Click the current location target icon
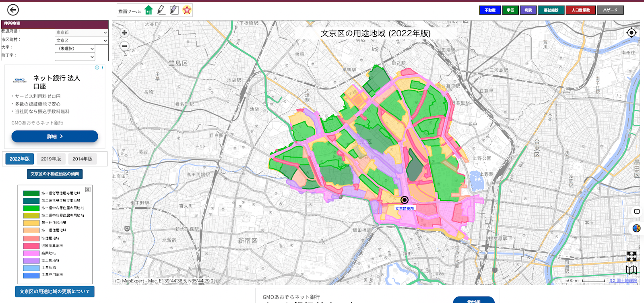The height and width of the screenshot is (303, 644). (632, 33)
